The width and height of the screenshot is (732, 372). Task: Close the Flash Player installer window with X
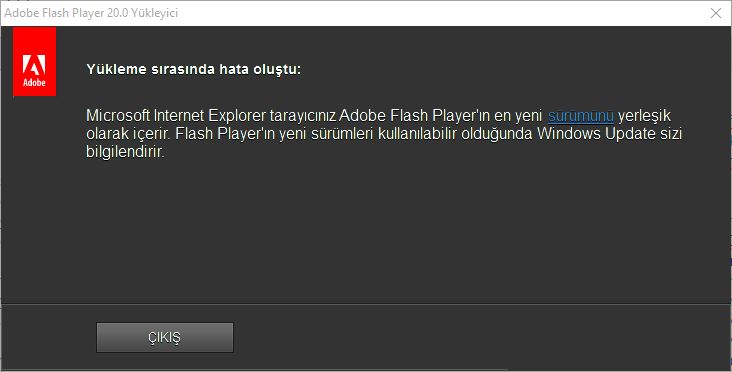716,13
